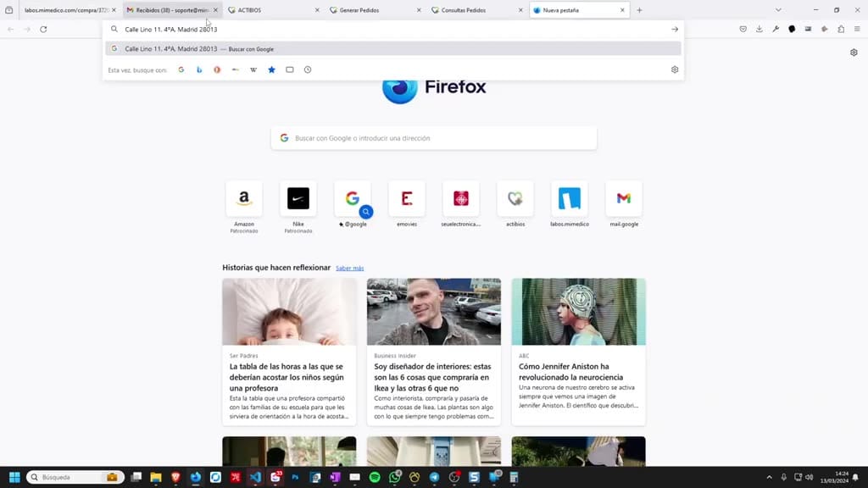Open the Extensions puzzle icon
The width and height of the screenshot is (868, 488).
click(x=841, y=30)
